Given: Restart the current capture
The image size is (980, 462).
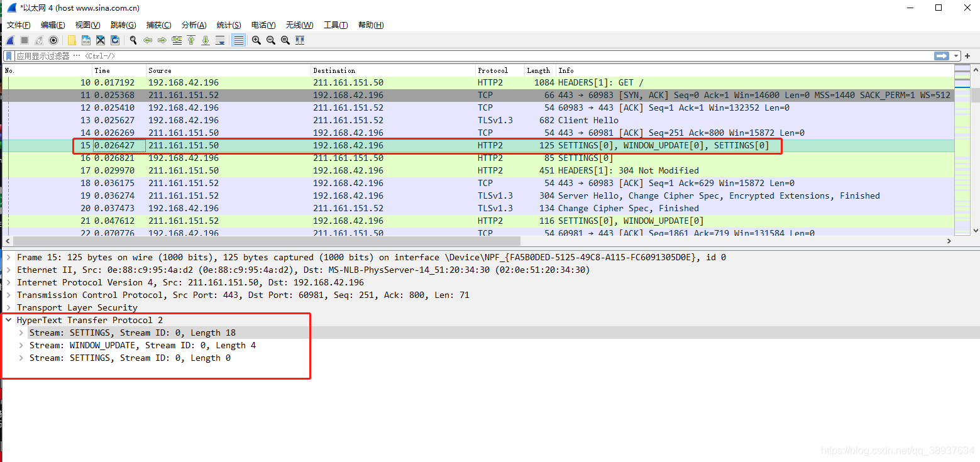Looking at the screenshot, I should click(39, 40).
